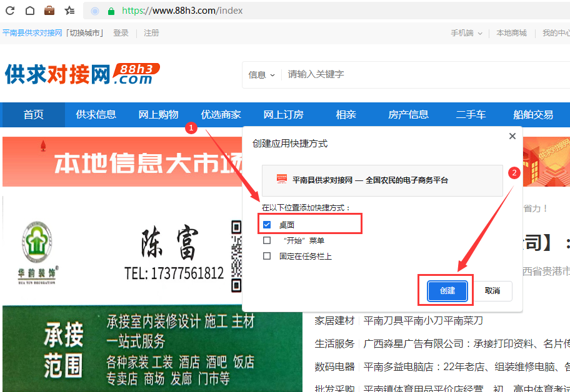The height and width of the screenshot is (392, 570).
Task: Enable the 固定在任务栏上 checkbox
Action: click(x=267, y=256)
